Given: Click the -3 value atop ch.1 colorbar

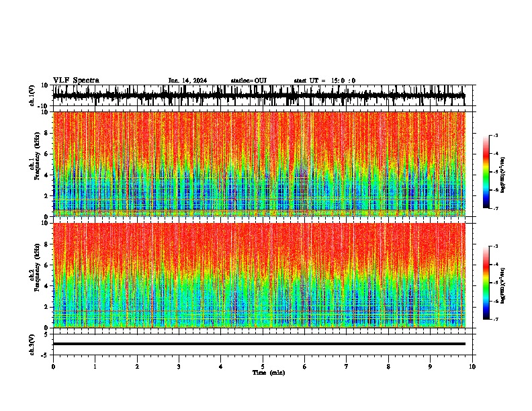Looking at the screenshot, I should point(496,135).
